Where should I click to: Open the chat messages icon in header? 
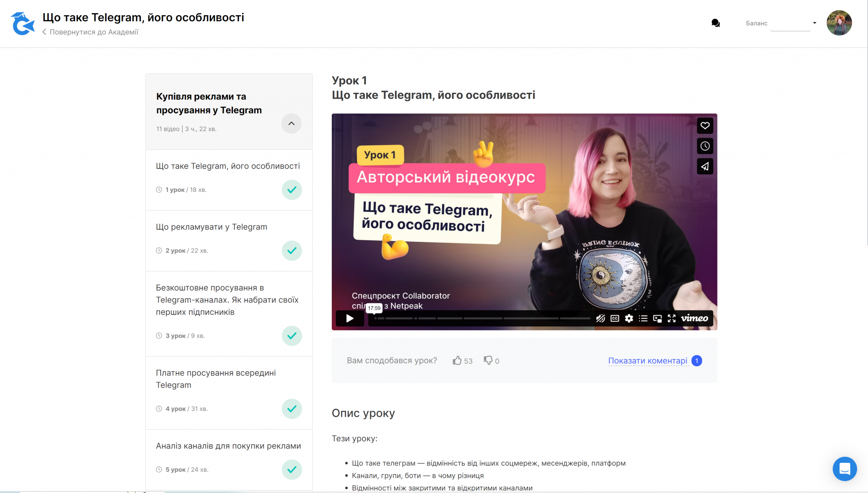pos(715,23)
